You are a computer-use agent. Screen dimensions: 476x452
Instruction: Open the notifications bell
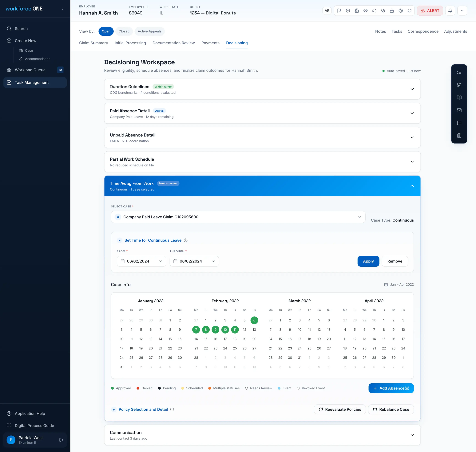click(x=450, y=11)
